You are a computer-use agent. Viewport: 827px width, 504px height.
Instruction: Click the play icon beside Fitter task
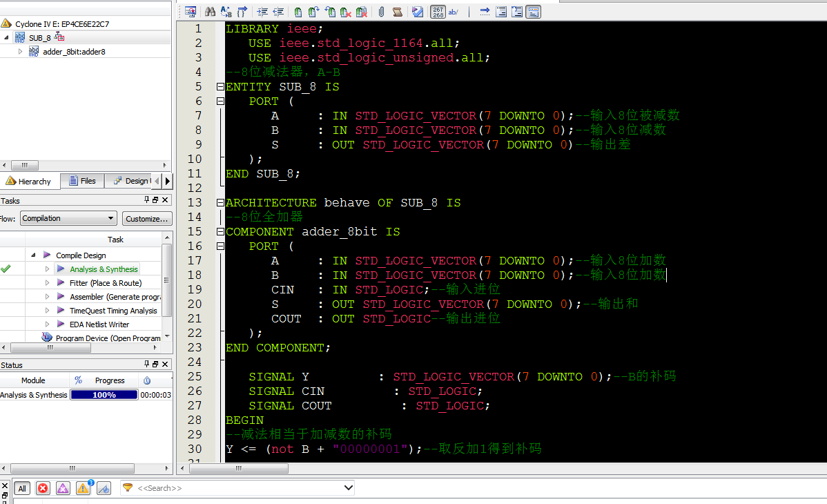point(61,283)
